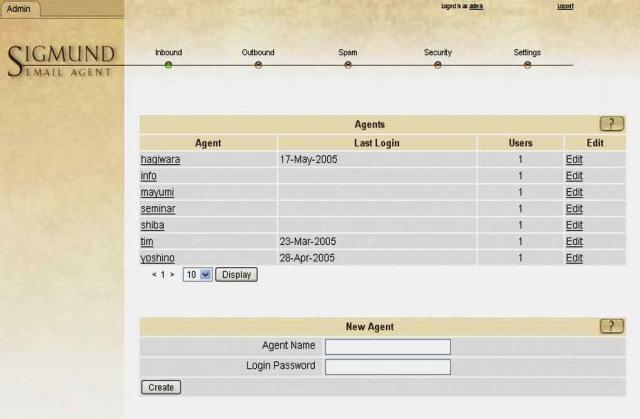
Task: Click the Spam node on the navigation line
Action: click(x=348, y=65)
